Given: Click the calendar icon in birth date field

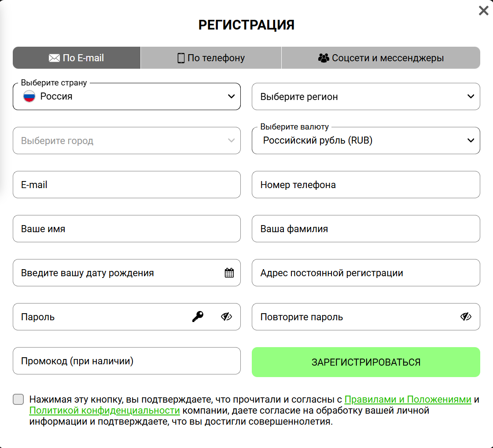Looking at the screenshot, I should (x=229, y=273).
